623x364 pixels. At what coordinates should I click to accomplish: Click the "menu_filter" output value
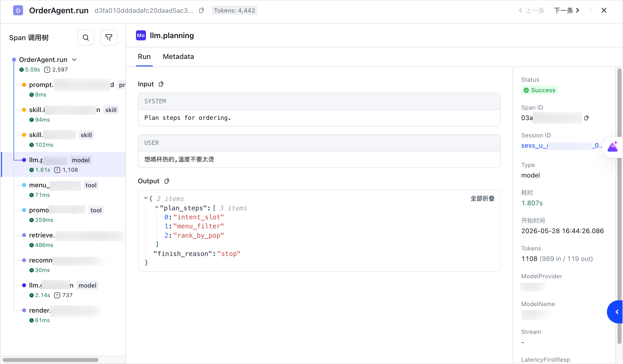pyautogui.click(x=198, y=226)
